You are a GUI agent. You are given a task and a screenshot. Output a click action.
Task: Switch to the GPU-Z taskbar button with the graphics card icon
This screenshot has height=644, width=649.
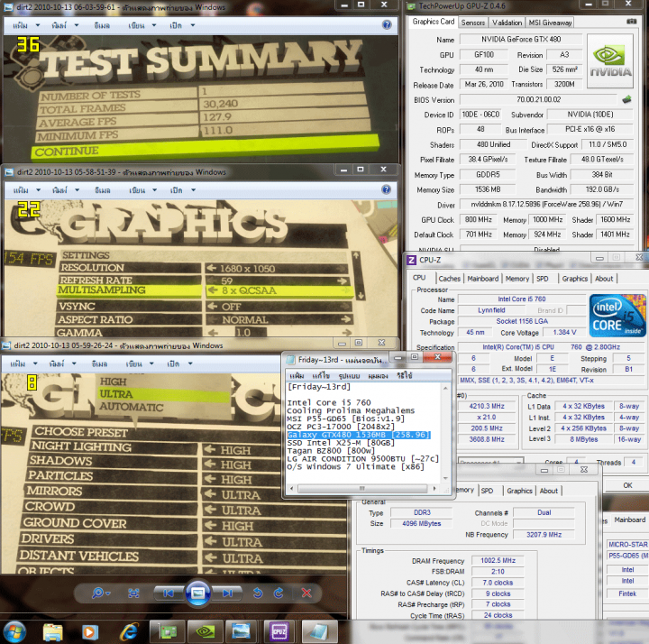[168, 632]
